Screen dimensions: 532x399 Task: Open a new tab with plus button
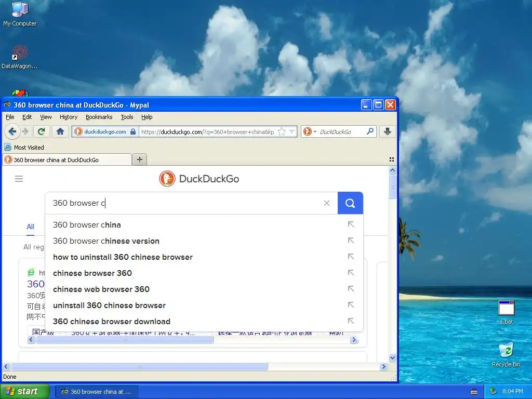(139, 159)
